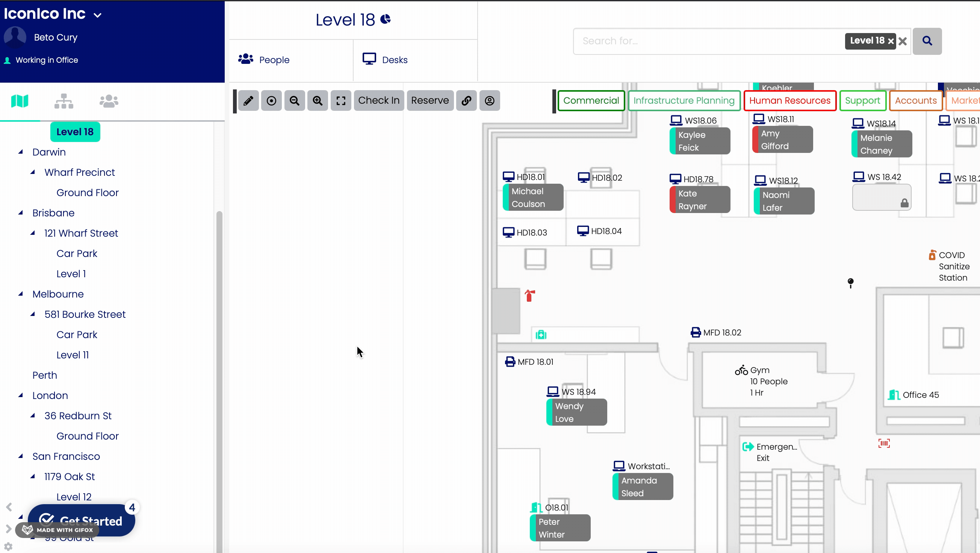Select Office 45 door icon
The width and height of the screenshot is (980, 553).
coord(894,395)
